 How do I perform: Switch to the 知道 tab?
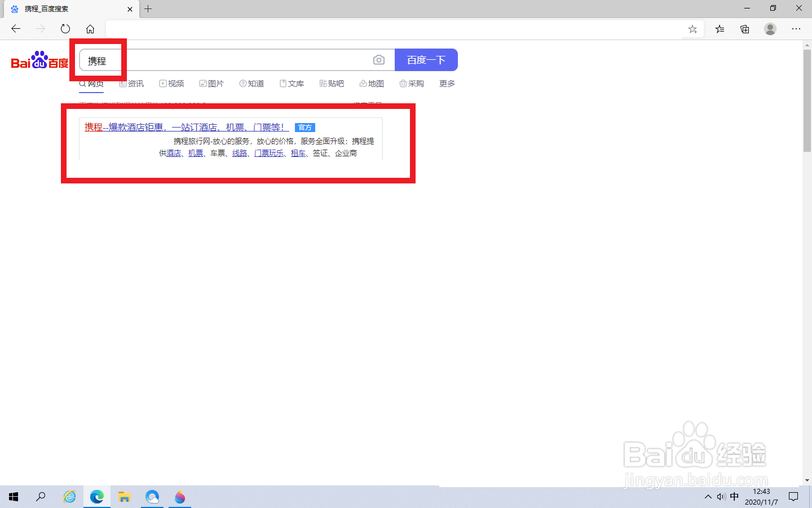[251, 84]
